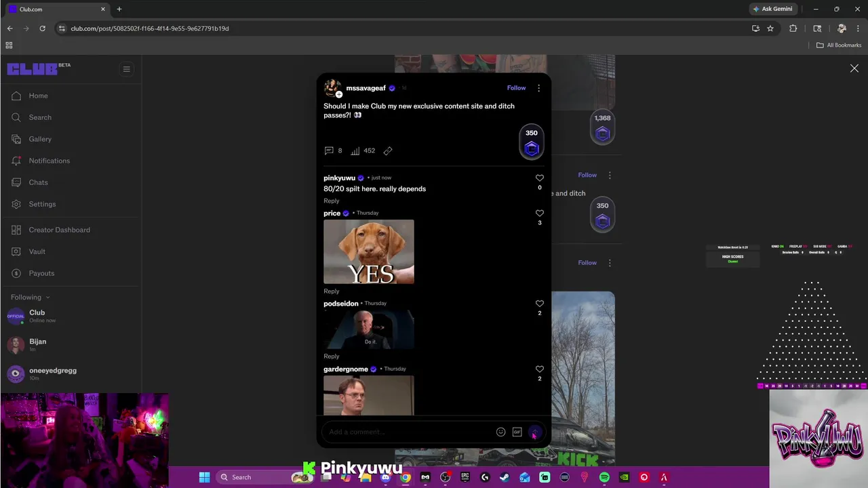Open the Ask Gemini button

point(772,9)
